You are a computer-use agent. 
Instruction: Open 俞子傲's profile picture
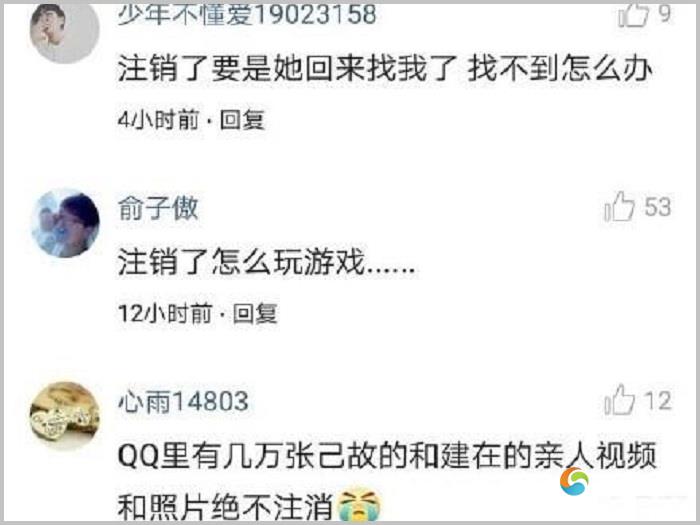click(x=66, y=223)
